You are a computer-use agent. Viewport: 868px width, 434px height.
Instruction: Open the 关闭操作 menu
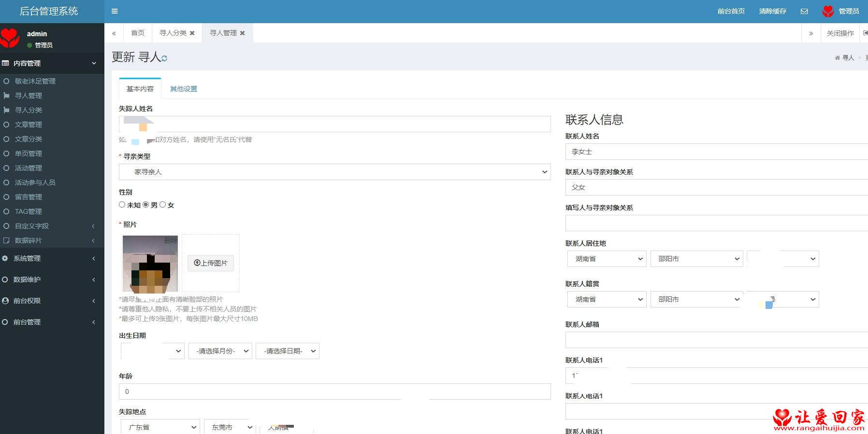(x=840, y=33)
